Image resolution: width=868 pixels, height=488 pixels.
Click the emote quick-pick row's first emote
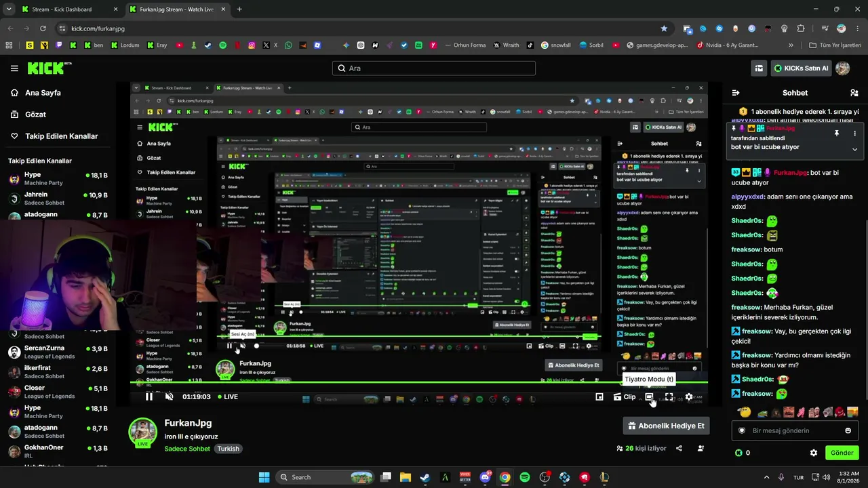point(744,412)
